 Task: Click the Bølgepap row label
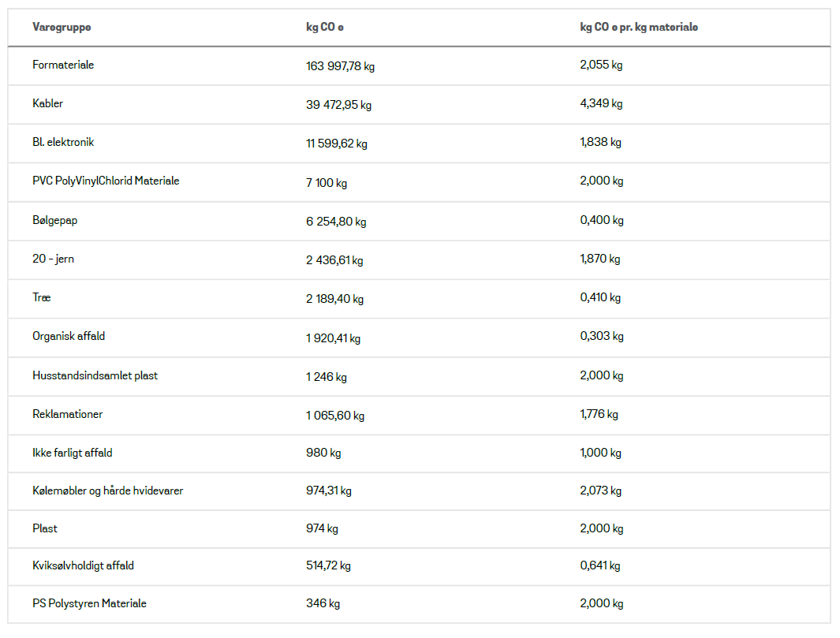tap(54, 220)
